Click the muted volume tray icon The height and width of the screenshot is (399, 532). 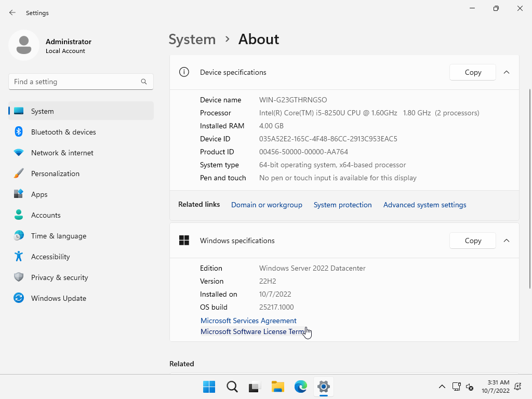[470, 387]
